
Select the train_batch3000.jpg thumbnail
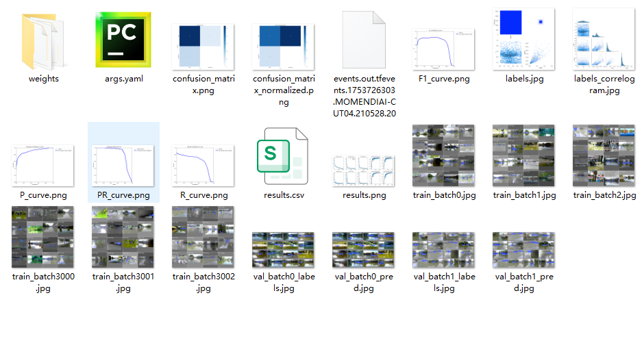[42, 237]
